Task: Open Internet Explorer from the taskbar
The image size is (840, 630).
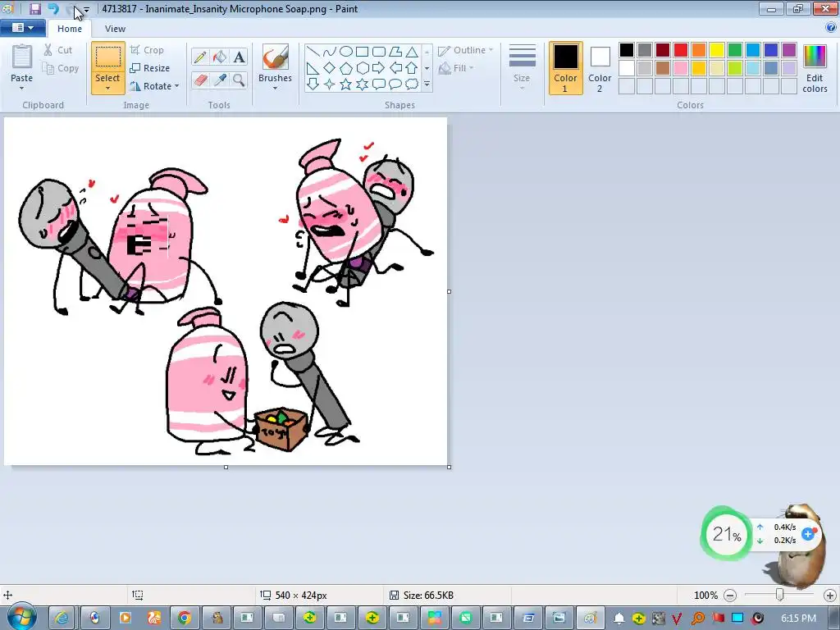Action: [x=62, y=619]
